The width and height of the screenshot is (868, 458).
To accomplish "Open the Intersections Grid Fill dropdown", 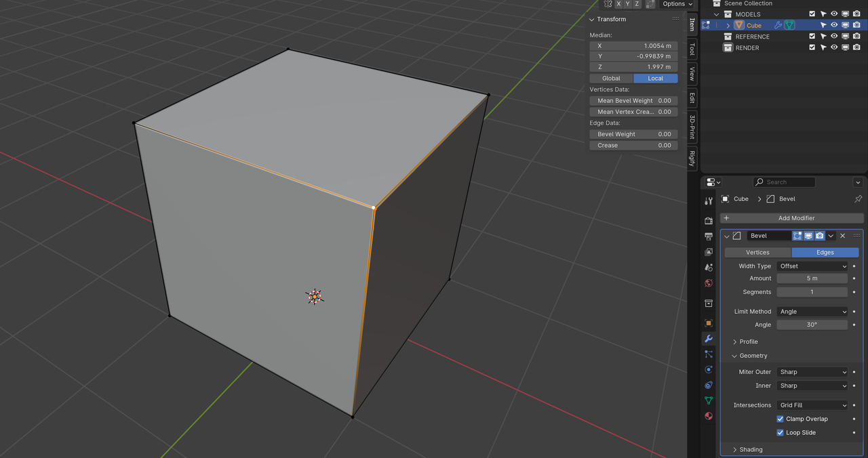I will click(812, 405).
